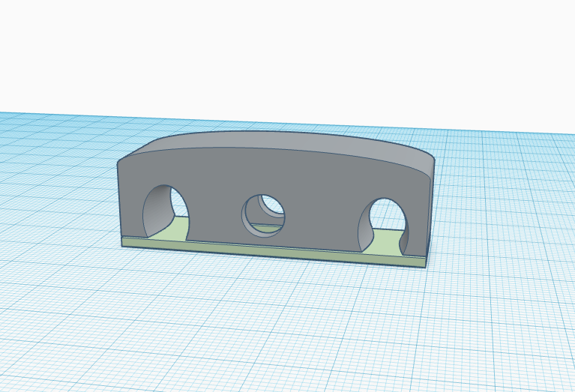Select the thin green base plate's front edge
Screen dimensions: 575x392
coord(273,252)
